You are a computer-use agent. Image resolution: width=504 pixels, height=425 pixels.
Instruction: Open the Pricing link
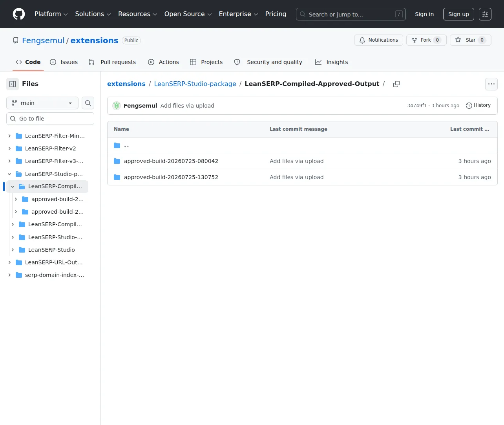(276, 14)
